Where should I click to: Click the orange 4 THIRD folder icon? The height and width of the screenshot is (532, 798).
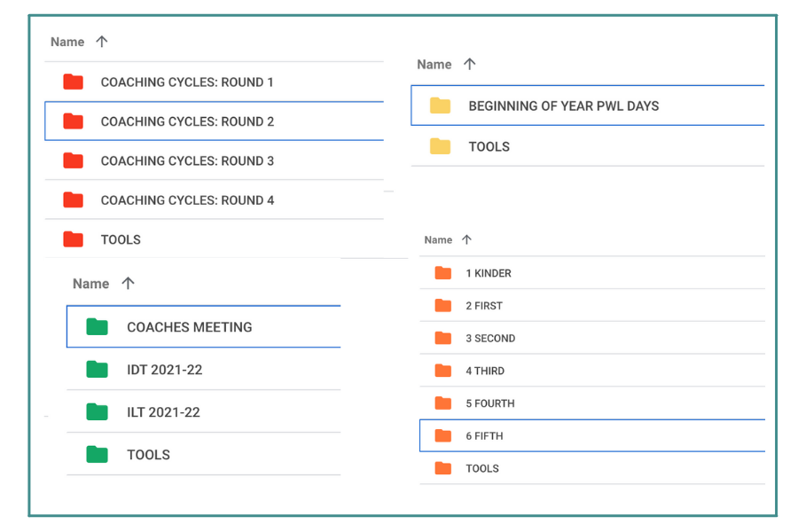tap(443, 371)
